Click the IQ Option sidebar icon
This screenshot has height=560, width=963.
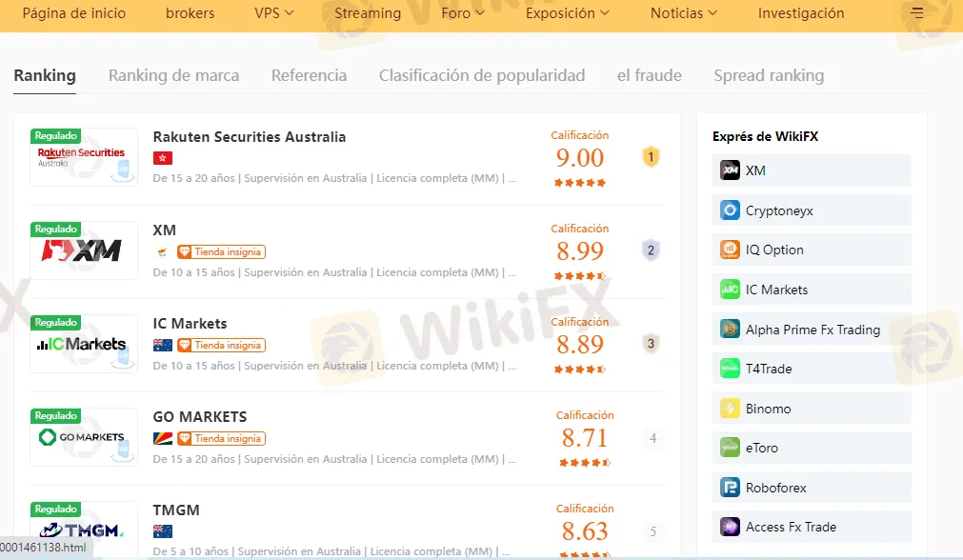(x=730, y=250)
